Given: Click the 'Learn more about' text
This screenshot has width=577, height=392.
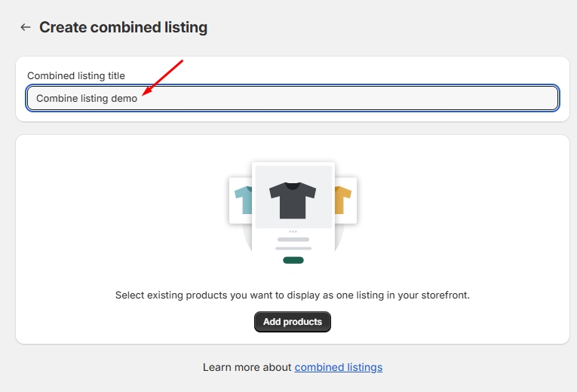Looking at the screenshot, I should point(247,367).
